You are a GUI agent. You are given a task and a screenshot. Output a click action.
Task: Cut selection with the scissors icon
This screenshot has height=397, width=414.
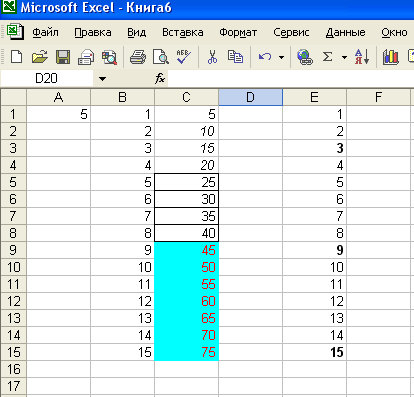pos(212,57)
